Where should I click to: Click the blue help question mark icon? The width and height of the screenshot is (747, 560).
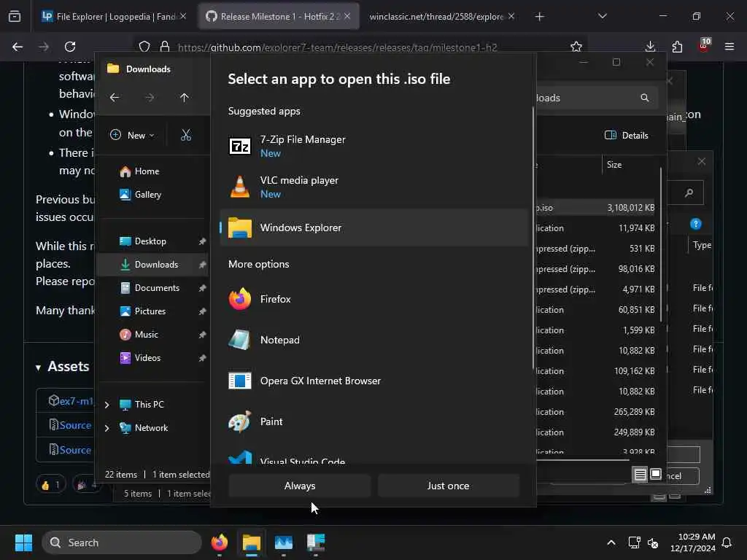pyautogui.click(x=695, y=224)
